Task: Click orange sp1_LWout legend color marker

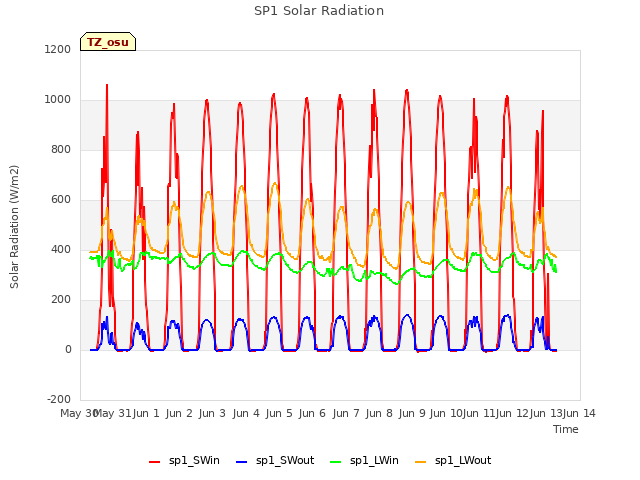Action: (x=420, y=462)
